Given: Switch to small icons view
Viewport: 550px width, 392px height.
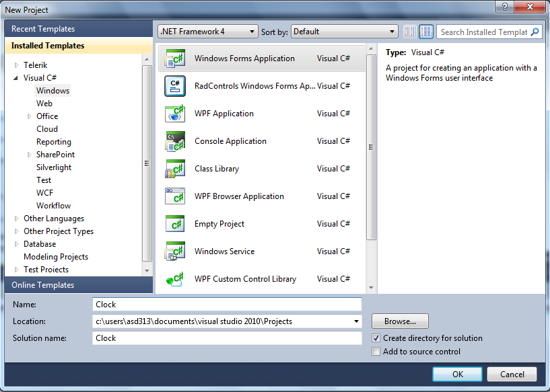Looking at the screenshot, I should click(x=409, y=32).
